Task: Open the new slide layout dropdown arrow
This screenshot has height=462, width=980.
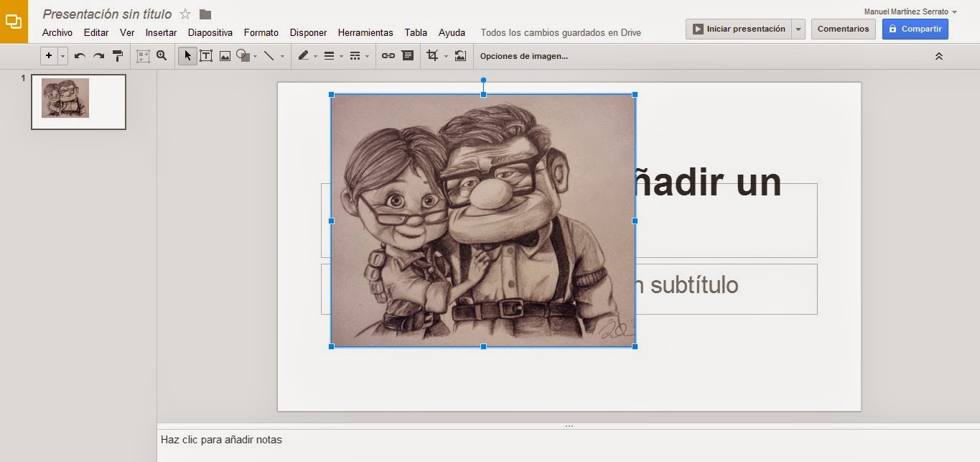Action: [63, 55]
